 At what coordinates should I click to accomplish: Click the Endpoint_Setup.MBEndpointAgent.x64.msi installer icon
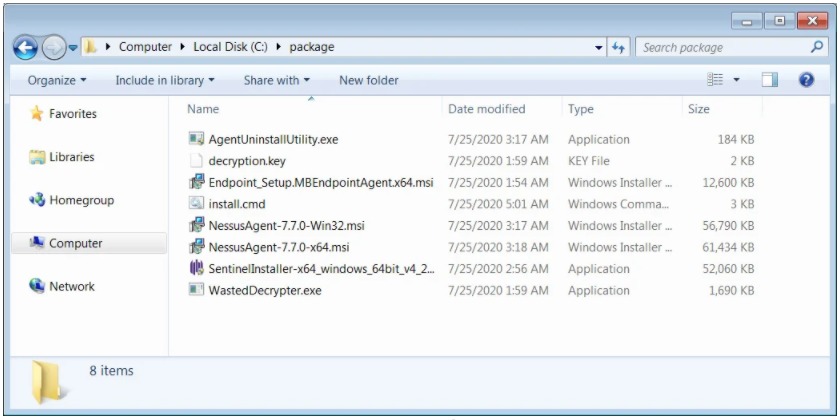tap(196, 182)
